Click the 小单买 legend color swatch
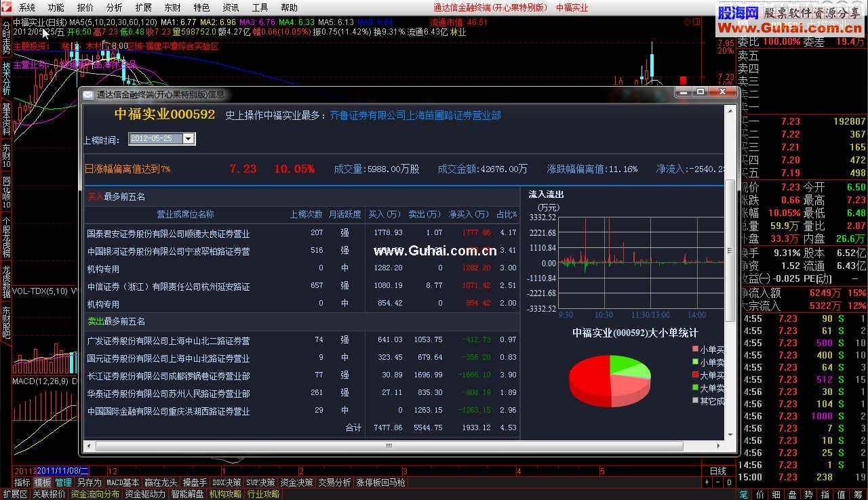Screen dimensions: 868x500 click(695, 350)
